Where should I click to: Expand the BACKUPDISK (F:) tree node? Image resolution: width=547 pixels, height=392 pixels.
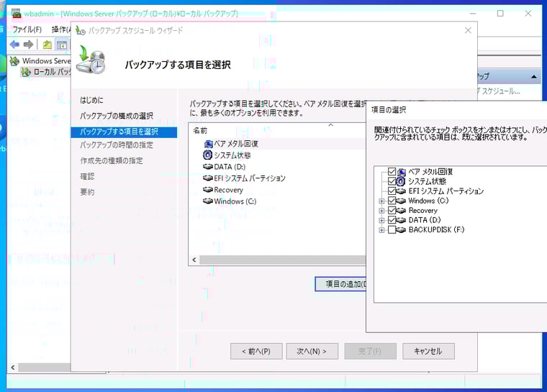[x=381, y=230]
